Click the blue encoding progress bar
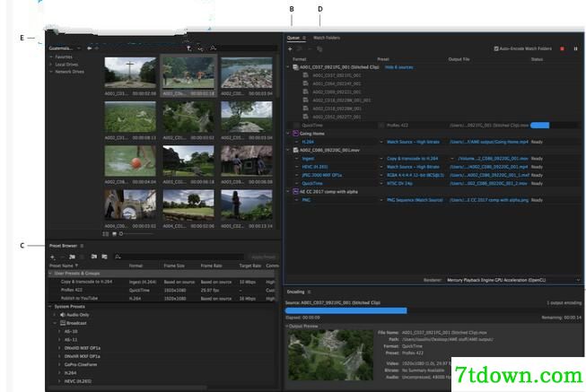586x392 pixels. point(345,310)
